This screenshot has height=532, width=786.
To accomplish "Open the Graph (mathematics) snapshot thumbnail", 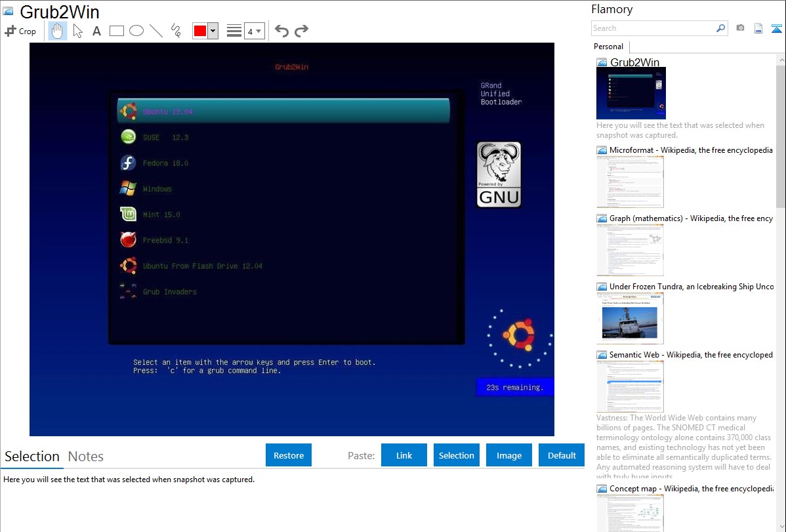I will click(x=630, y=250).
